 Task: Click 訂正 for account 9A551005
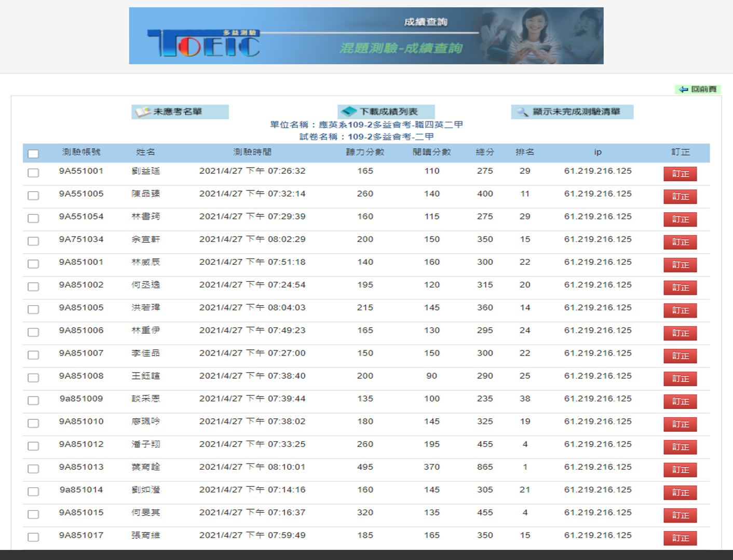pyautogui.click(x=680, y=197)
